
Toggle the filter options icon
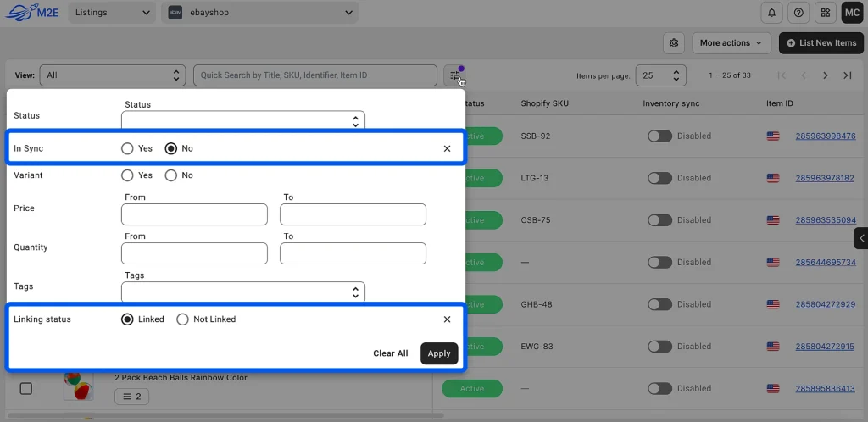click(x=455, y=75)
